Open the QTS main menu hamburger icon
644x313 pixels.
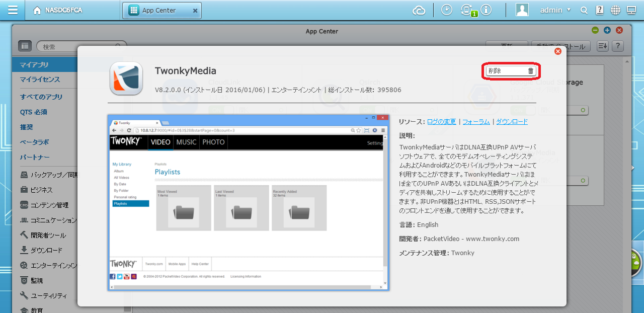tap(13, 10)
